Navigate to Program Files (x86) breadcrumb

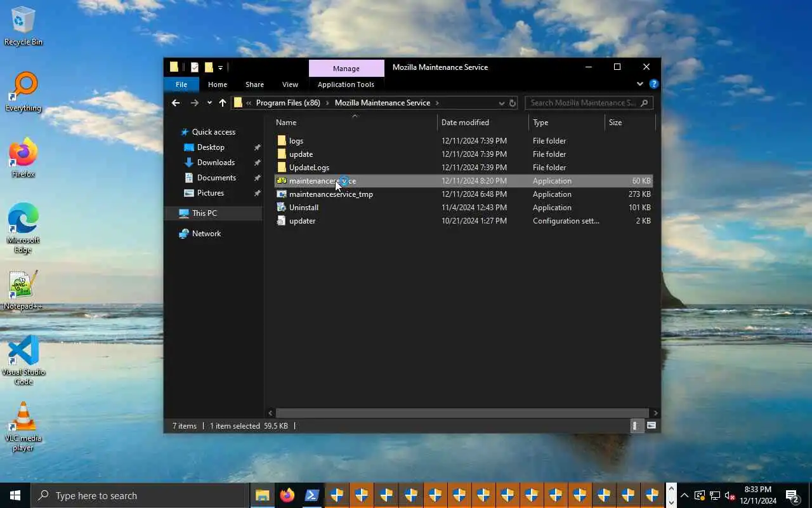coord(288,103)
